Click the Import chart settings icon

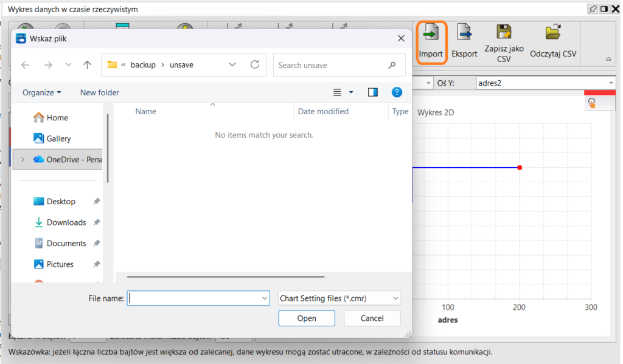[431, 33]
